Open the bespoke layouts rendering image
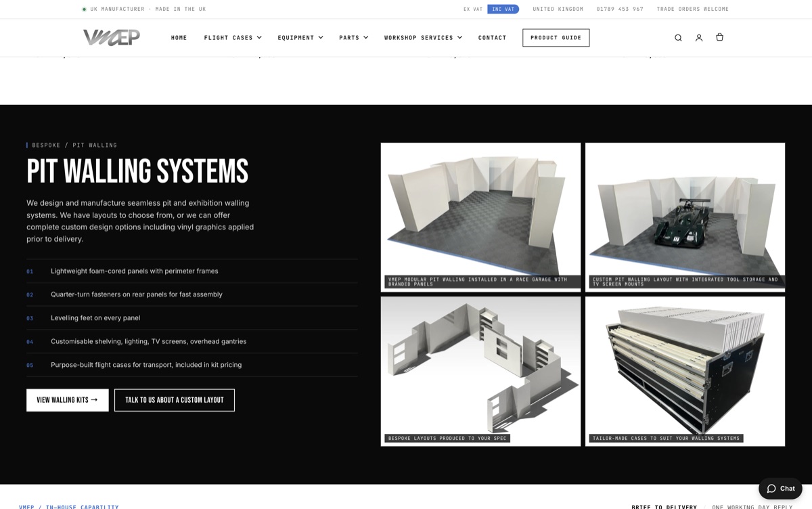 (480, 372)
